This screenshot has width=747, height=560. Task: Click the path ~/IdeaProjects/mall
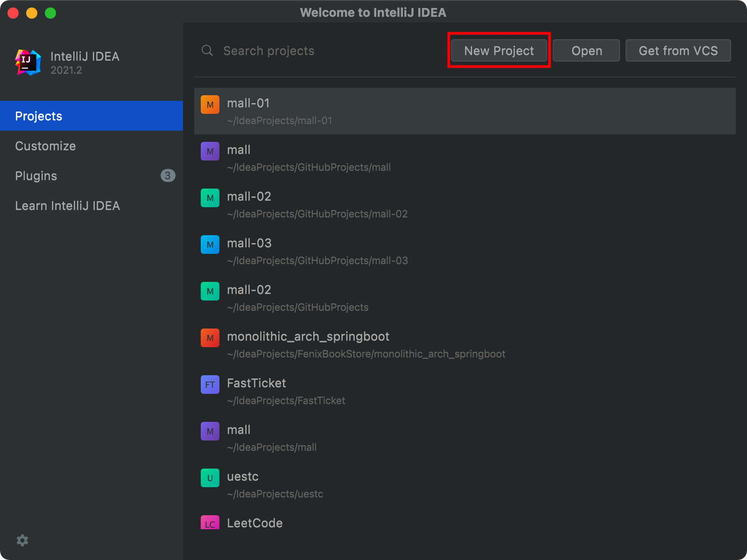(272, 447)
